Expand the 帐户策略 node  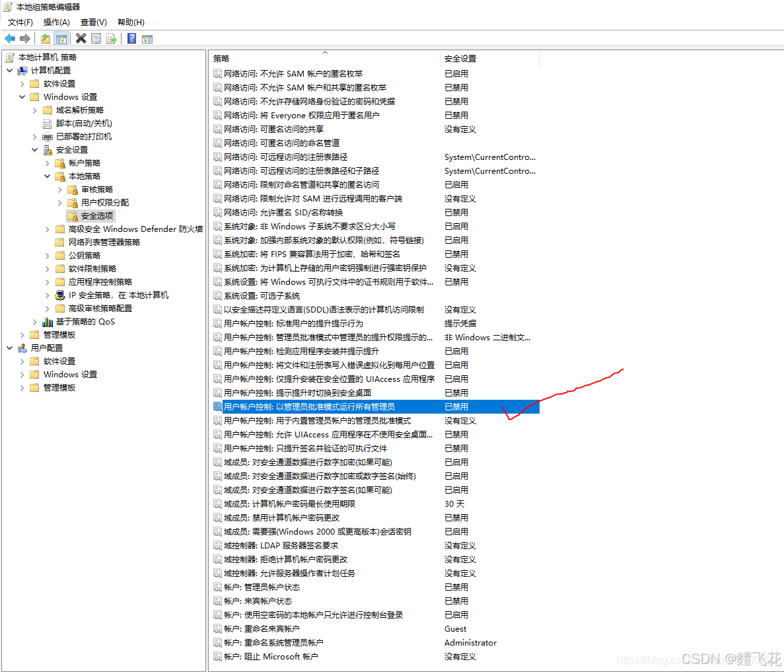coord(47,163)
